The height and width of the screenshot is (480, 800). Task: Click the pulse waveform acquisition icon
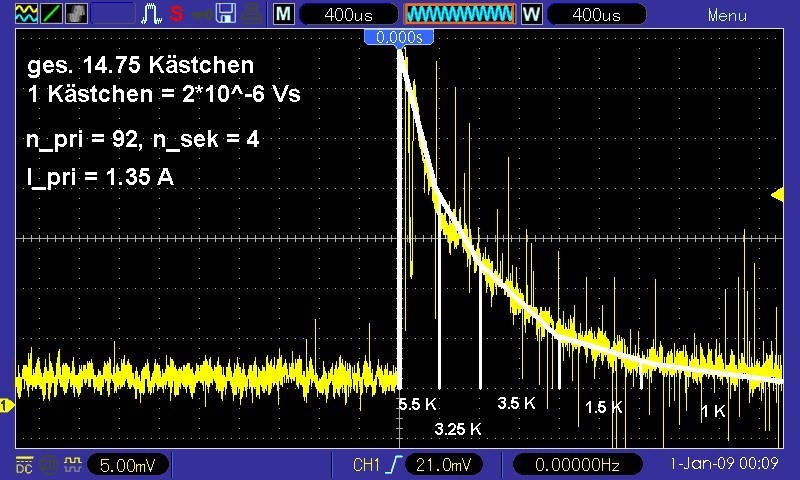tap(151, 14)
